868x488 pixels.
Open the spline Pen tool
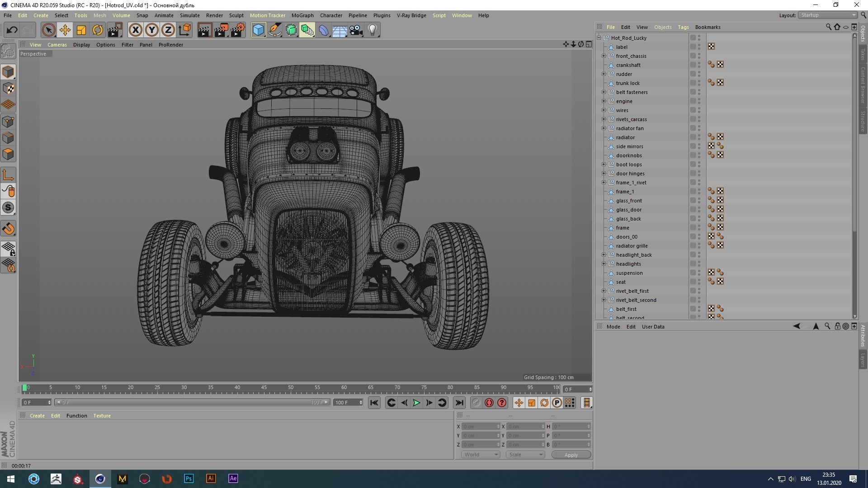275,30
